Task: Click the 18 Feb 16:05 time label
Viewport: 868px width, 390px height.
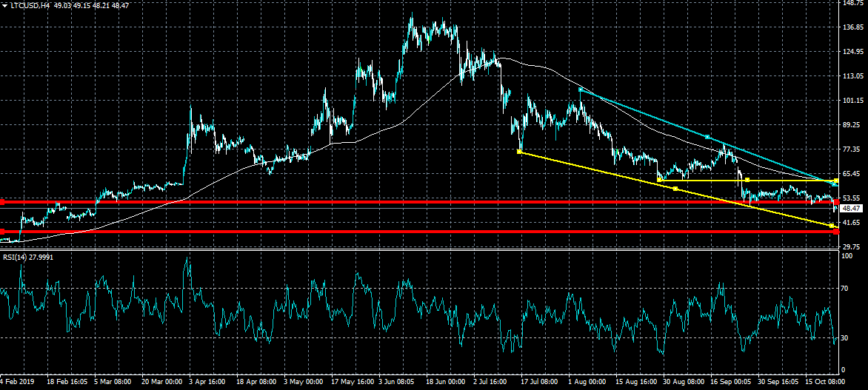Action: click(x=67, y=383)
